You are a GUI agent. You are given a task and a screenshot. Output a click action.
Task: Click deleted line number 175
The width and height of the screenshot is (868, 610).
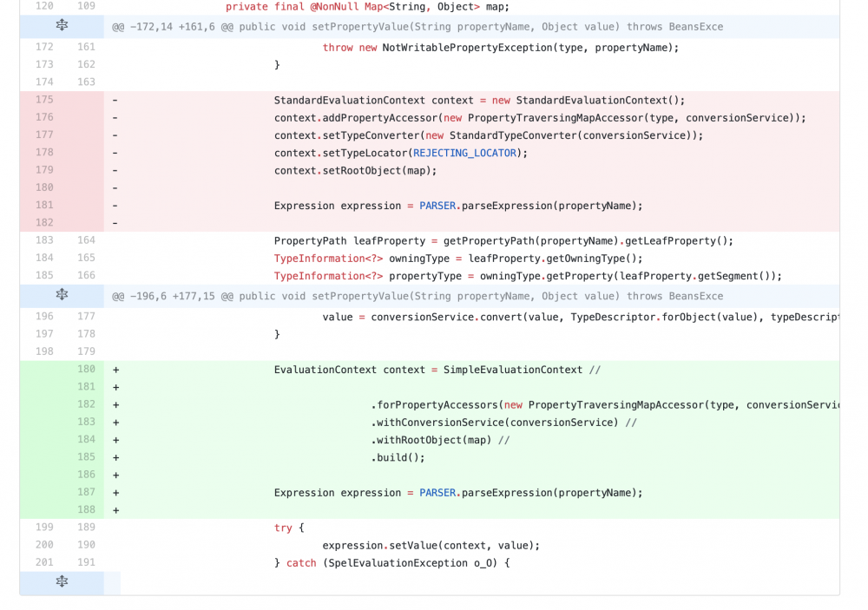coord(44,100)
